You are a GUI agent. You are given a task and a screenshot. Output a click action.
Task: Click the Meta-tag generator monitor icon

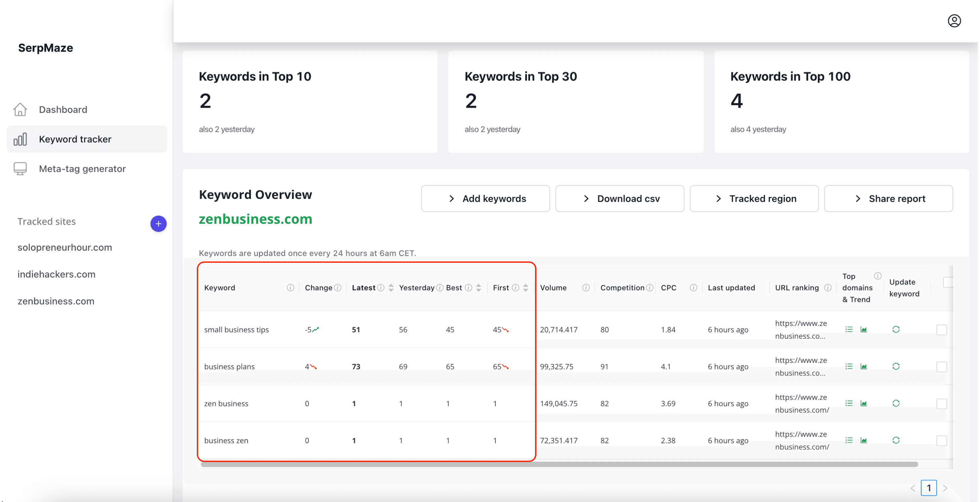(x=20, y=169)
